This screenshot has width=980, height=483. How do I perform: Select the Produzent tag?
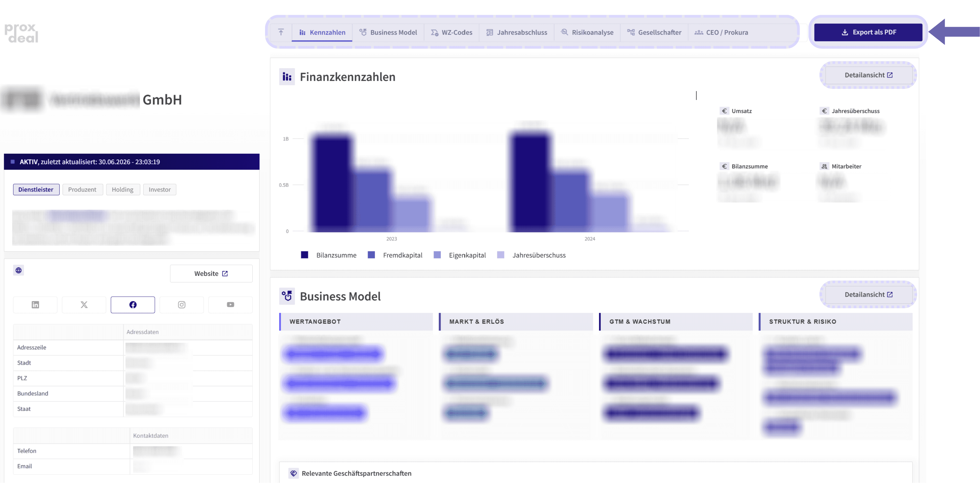(82, 189)
